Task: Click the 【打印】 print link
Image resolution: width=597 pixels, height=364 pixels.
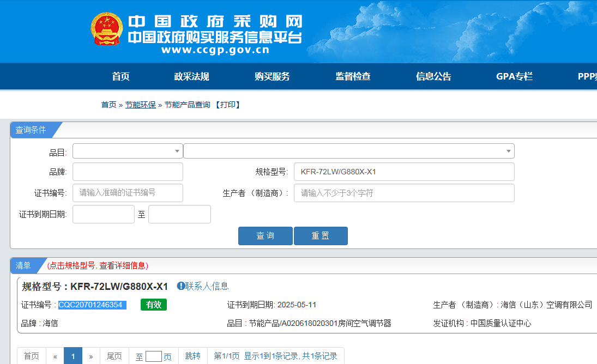Action: coord(228,105)
